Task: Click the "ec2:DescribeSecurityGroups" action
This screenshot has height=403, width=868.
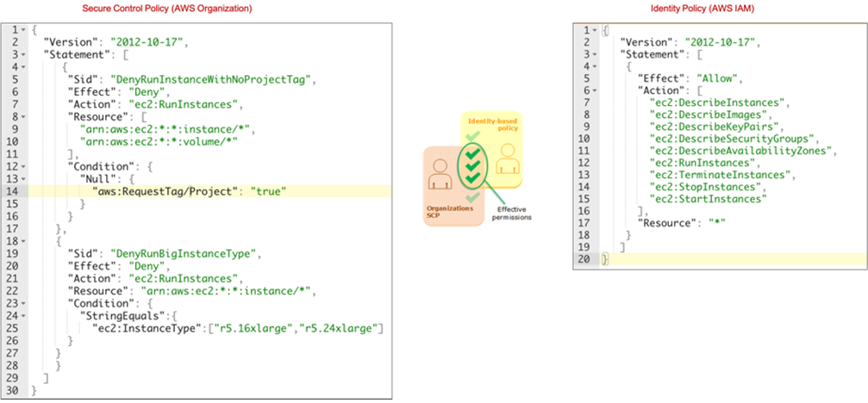Action: point(734,139)
